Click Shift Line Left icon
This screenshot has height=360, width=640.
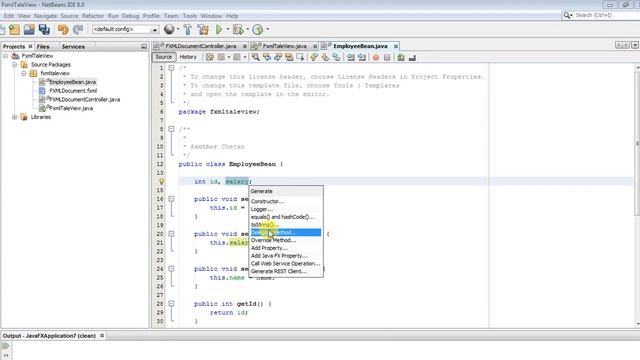click(351, 58)
